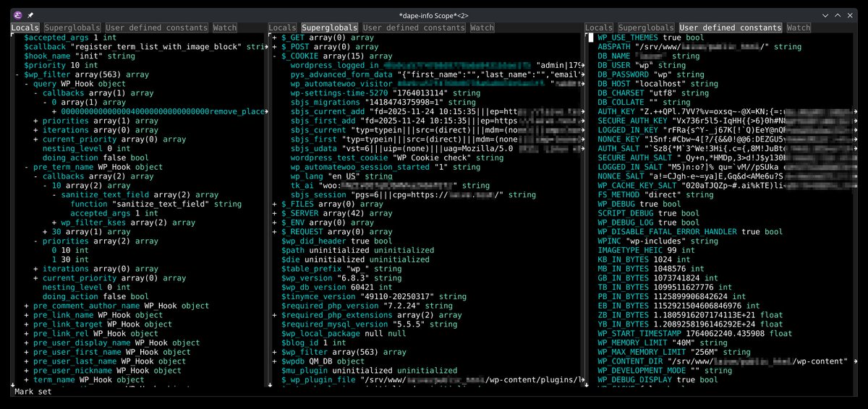Viewport: 868px width, 409px height.
Task: Open User defined constants tab in left pane
Action: coord(156,28)
